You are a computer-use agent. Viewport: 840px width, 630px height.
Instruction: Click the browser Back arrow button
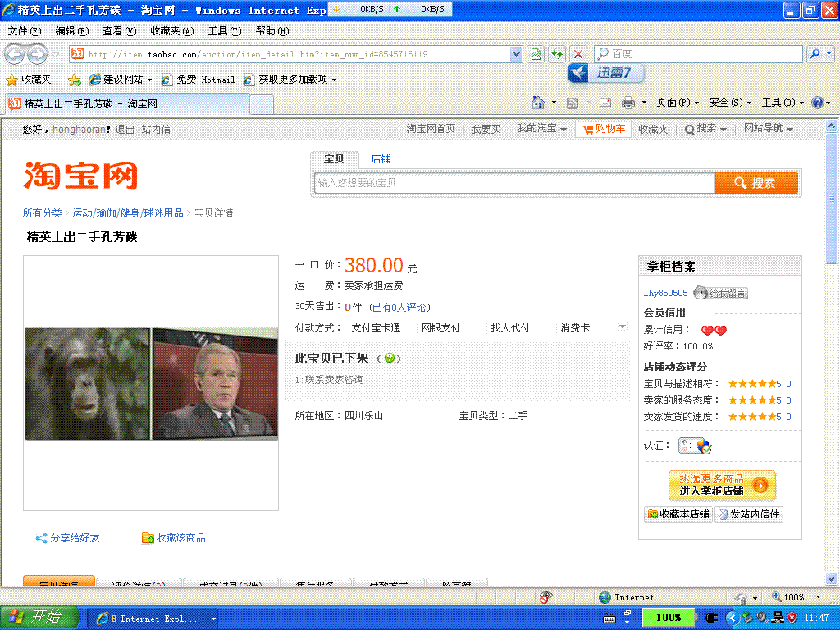point(14,54)
